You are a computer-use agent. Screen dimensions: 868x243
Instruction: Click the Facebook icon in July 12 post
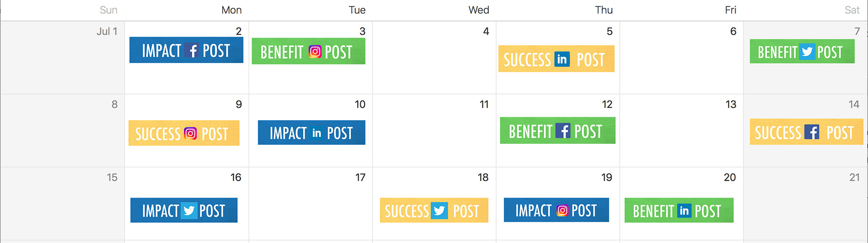coord(563,131)
